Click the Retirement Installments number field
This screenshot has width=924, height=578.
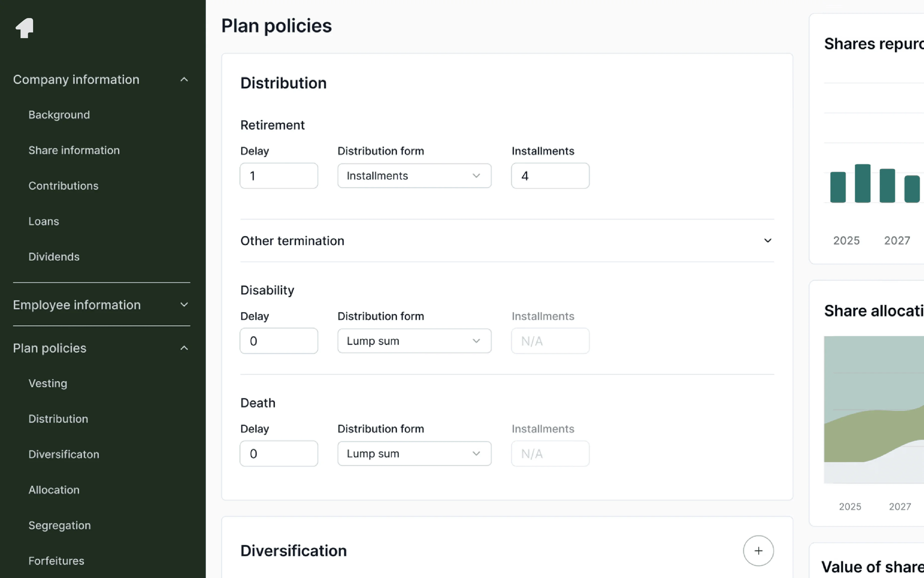pos(550,176)
